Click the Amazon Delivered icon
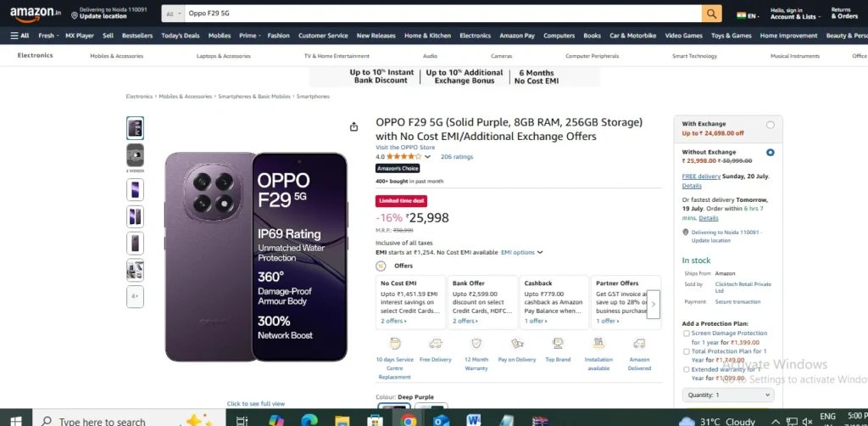 click(x=639, y=344)
